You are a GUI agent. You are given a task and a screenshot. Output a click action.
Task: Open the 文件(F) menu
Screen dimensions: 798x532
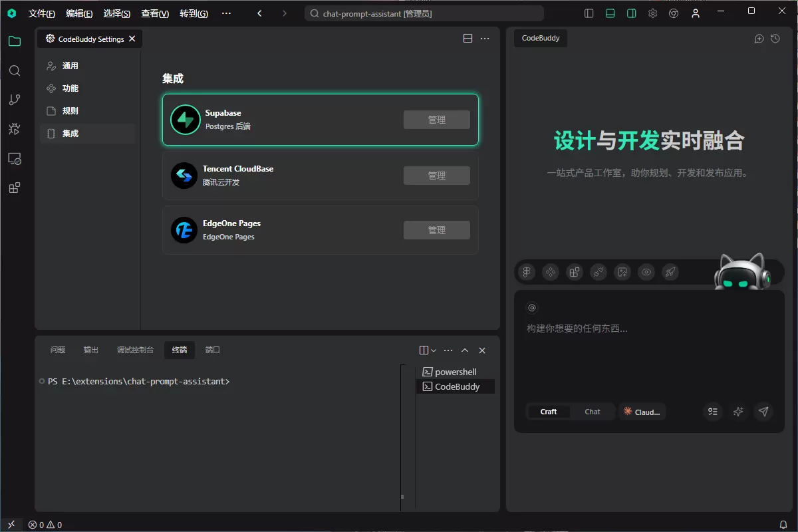(42, 13)
